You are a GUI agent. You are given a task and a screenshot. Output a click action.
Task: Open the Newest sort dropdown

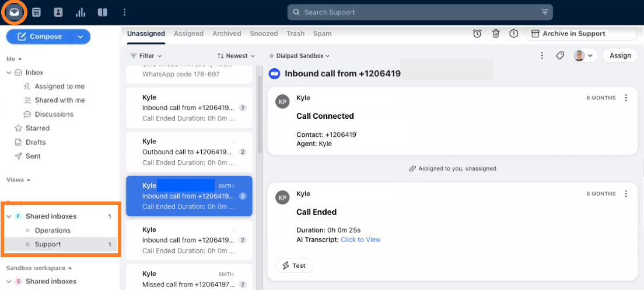(236, 55)
